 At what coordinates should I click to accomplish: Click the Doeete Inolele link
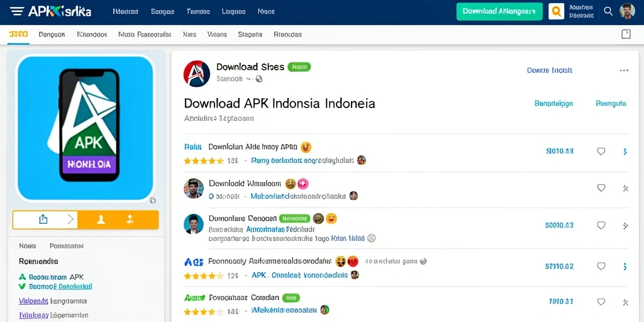click(550, 70)
